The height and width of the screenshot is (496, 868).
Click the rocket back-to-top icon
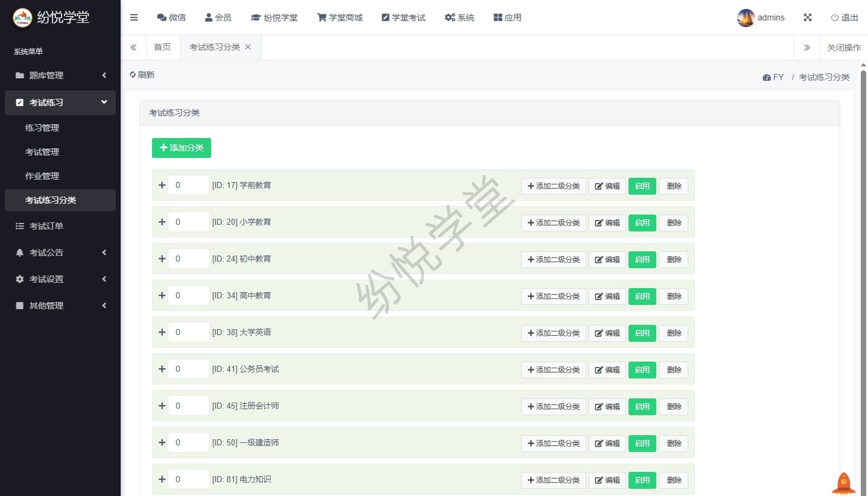click(x=843, y=483)
